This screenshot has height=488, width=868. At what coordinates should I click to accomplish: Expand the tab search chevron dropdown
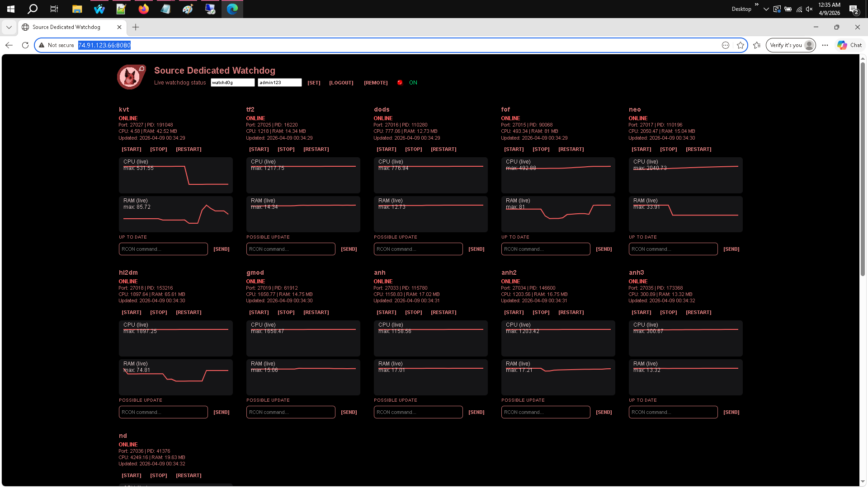point(9,27)
